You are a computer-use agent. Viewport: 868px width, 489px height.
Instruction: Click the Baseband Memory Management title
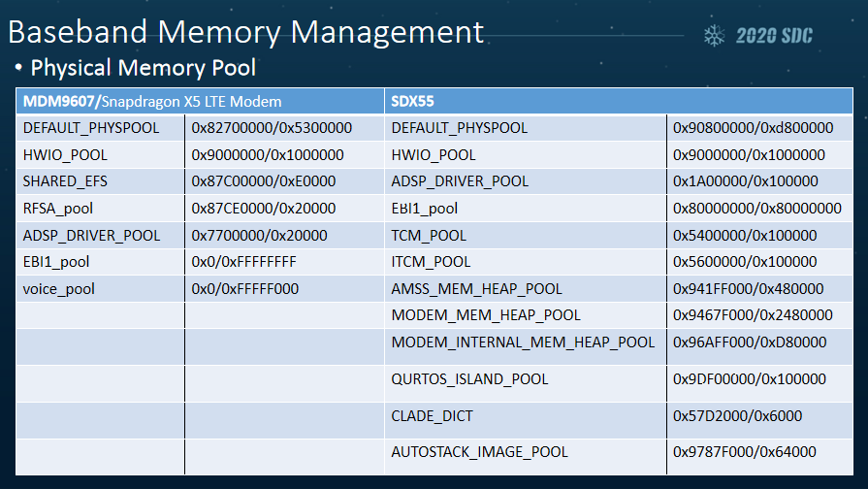coord(245,31)
